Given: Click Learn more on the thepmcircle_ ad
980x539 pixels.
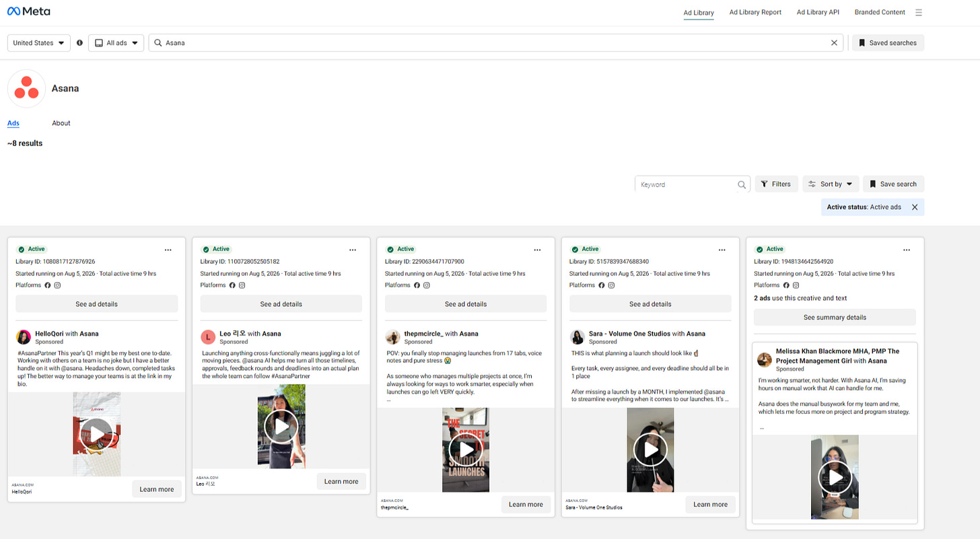Looking at the screenshot, I should click(526, 504).
